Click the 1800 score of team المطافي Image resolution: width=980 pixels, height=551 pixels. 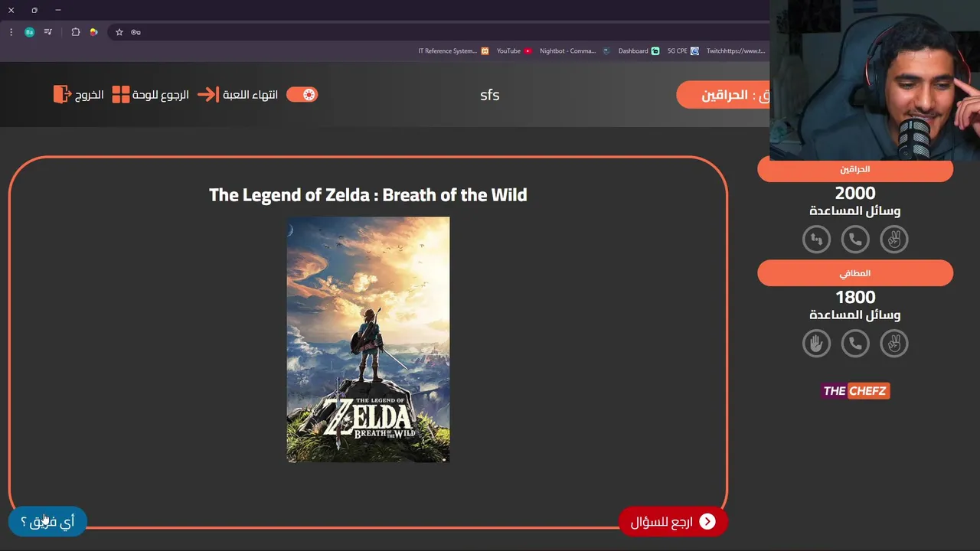pyautogui.click(x=855, y=298)
